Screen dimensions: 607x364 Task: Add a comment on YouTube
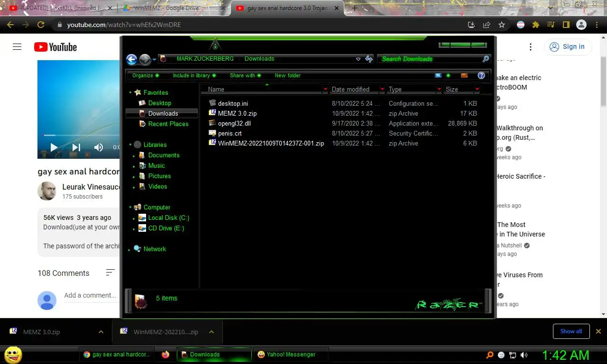point(90,295)
